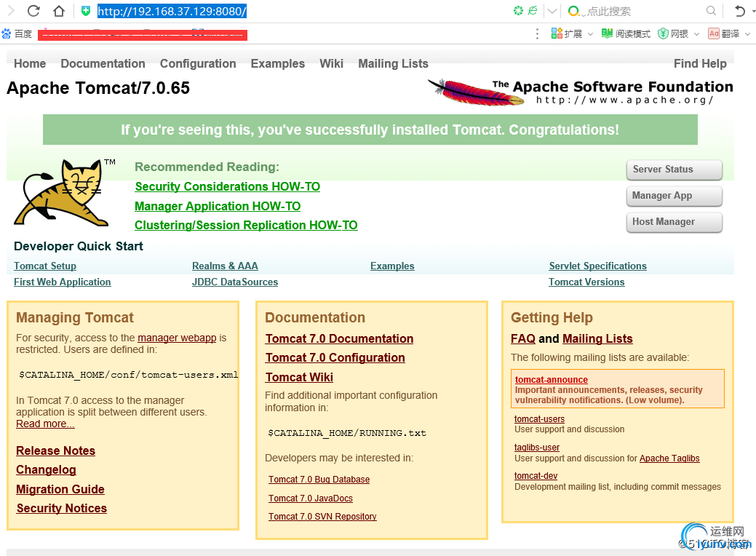Open the tomcat-announce mailing list link
Image resolution: width=756 pixels, height=556 pixels.
point(552,379)
